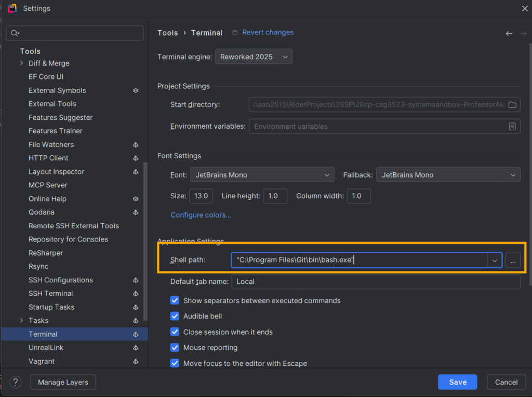Click the Column width field
532x397 pixels.
tap(358, 196)
